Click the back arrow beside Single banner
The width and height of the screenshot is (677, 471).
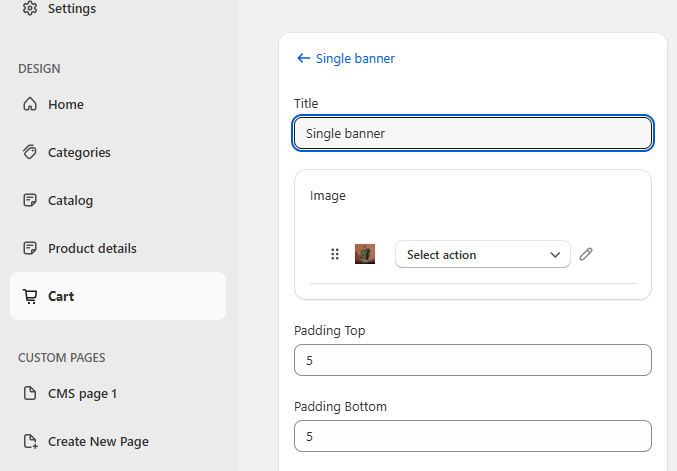coord(304,58)
